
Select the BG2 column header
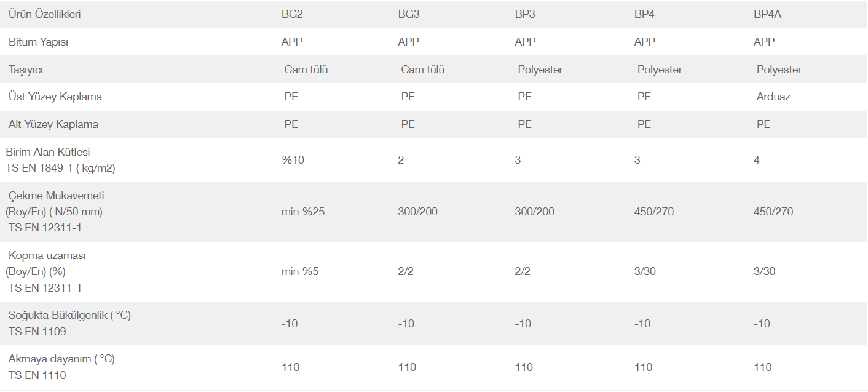292,14
